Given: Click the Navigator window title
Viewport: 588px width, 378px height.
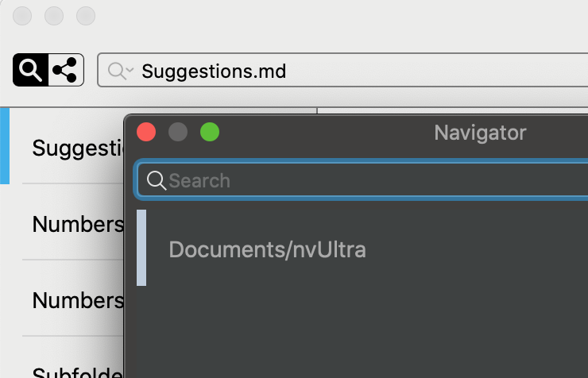Looking at the screenshot, I should (x=480, y=133).
